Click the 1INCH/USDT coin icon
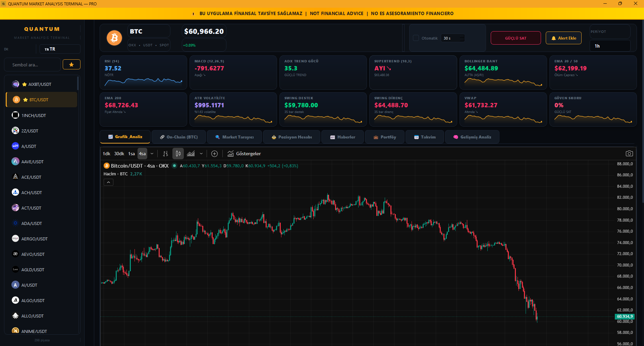Image resolution: width=644 pixels, height=346 pixels. [15, 115]
